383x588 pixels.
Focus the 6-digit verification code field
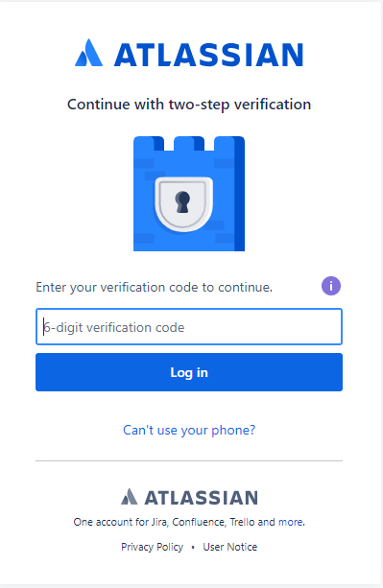pos(189,327)
